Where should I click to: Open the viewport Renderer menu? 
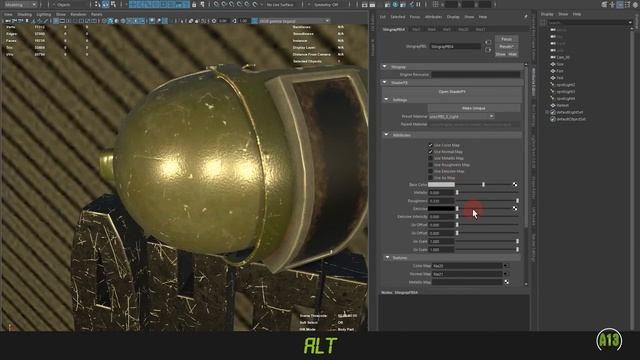(78, 14)
